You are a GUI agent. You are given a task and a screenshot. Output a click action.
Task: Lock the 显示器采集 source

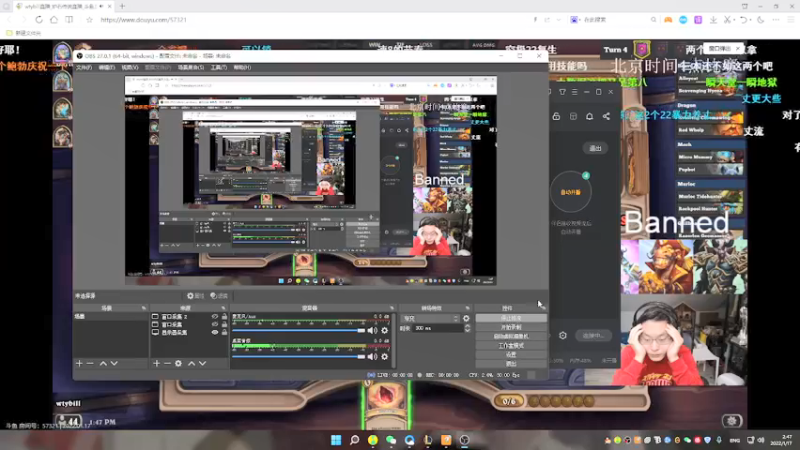tap(224, 332)
